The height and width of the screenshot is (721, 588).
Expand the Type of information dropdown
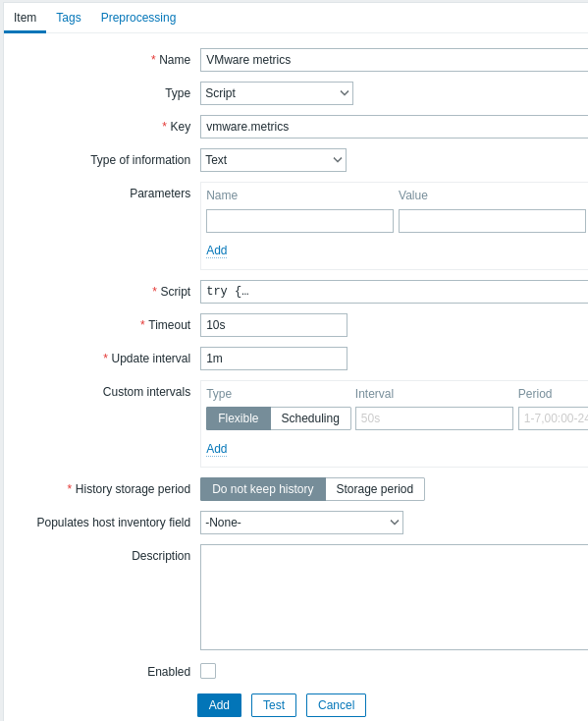[x=273, y=160]
